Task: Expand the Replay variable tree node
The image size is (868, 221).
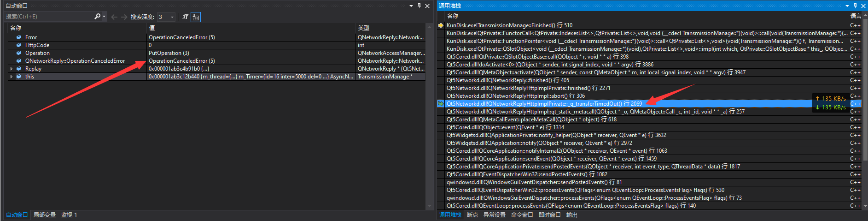Action: click(x=12, y=69)
